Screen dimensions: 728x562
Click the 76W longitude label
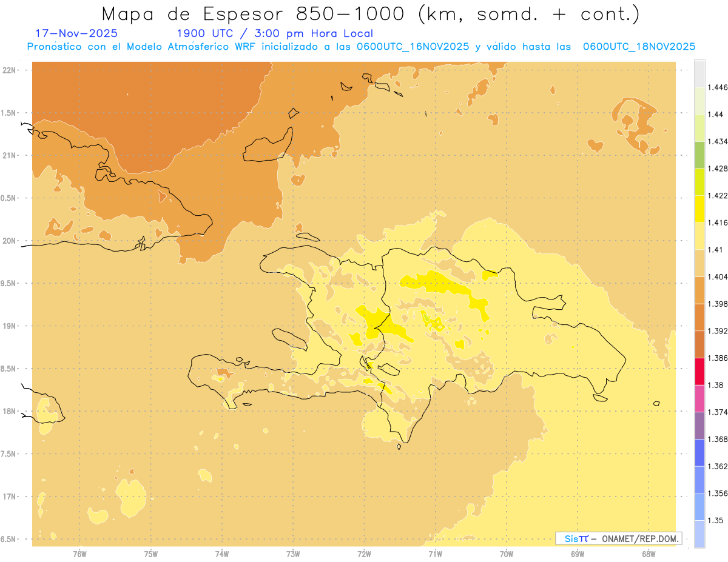(x=79, y=554)
